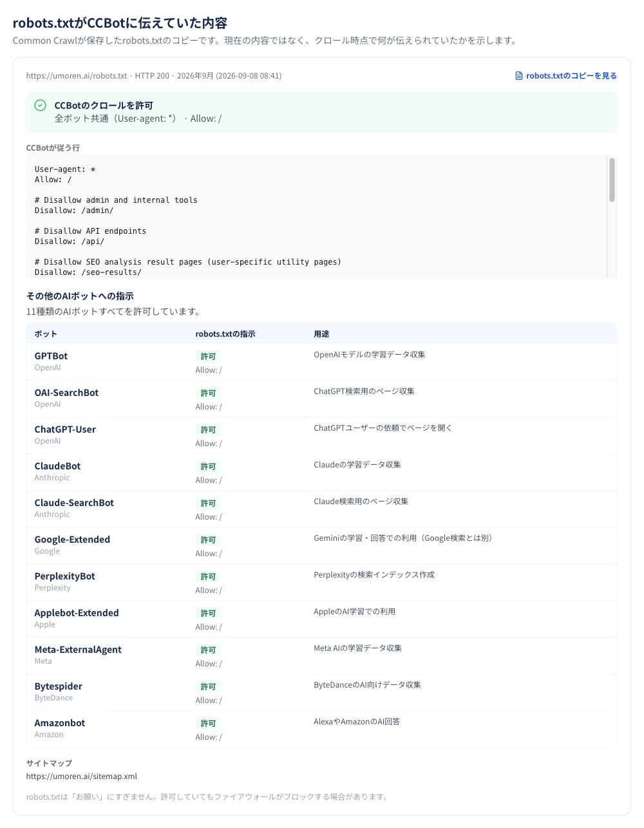Click the Disallow: /admin/ line in the code box
The width and height of the screenshot is (644, 828).
coord(74,211)
